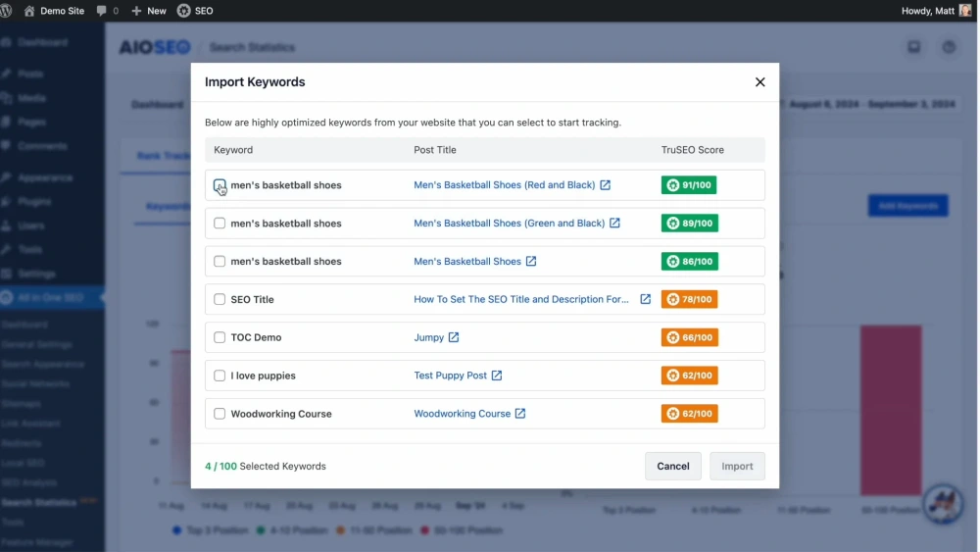The height and width of the screenshot is (552, 980).
Task: Select the Woodworking Course keyword checkbox
Action: (220, 414)
